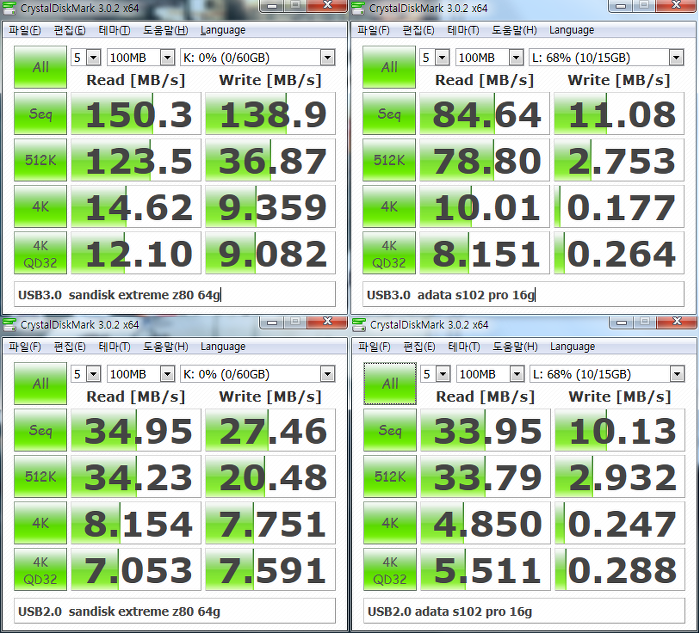Viewport: 700px width, 633px height.
Task: Start 4K QD32 test in USB3.0 adata window
Action: click(x=389, y=253)
